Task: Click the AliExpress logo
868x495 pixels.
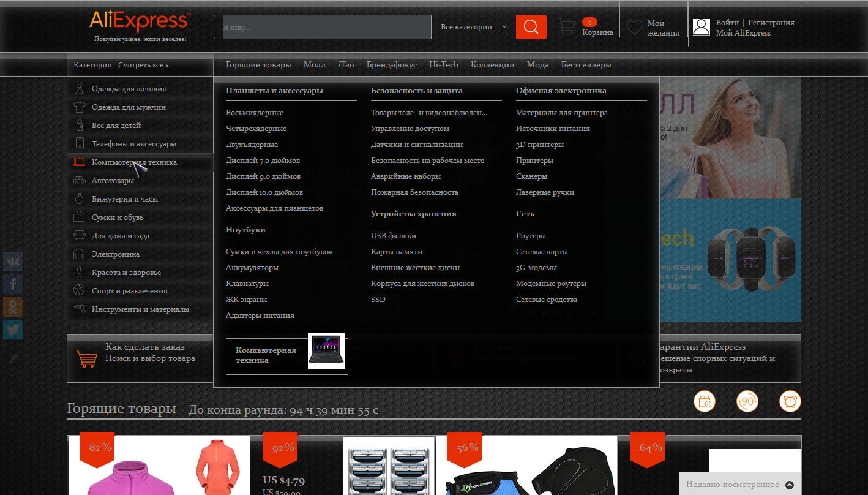Action: (140, 21)
